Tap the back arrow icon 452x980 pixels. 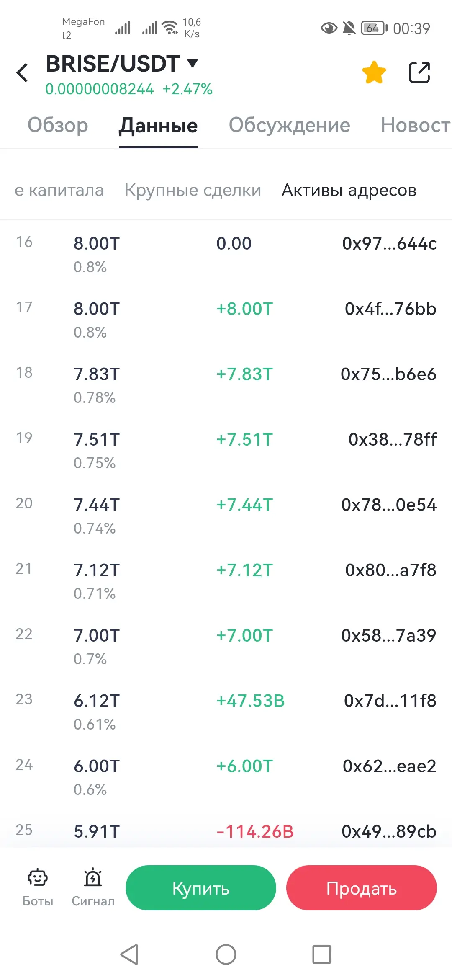point(22,72)
